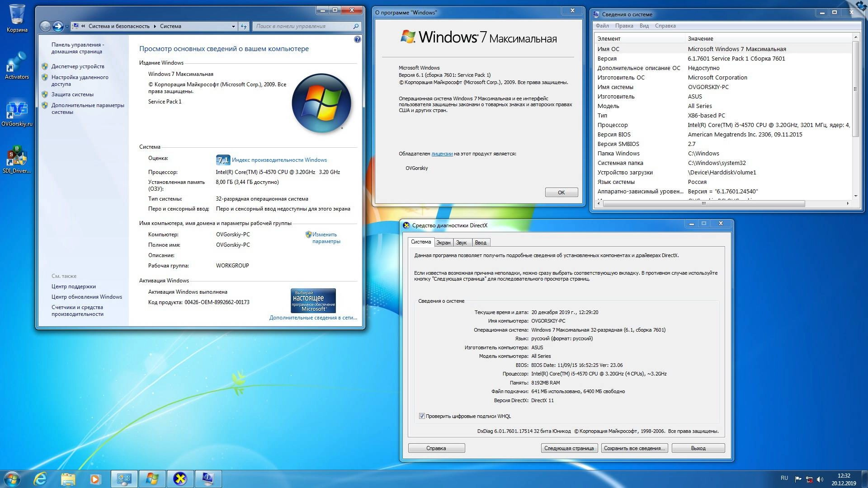Open the recent pages dropdown beside navigation arrows
868x488 pixels.
67,26
